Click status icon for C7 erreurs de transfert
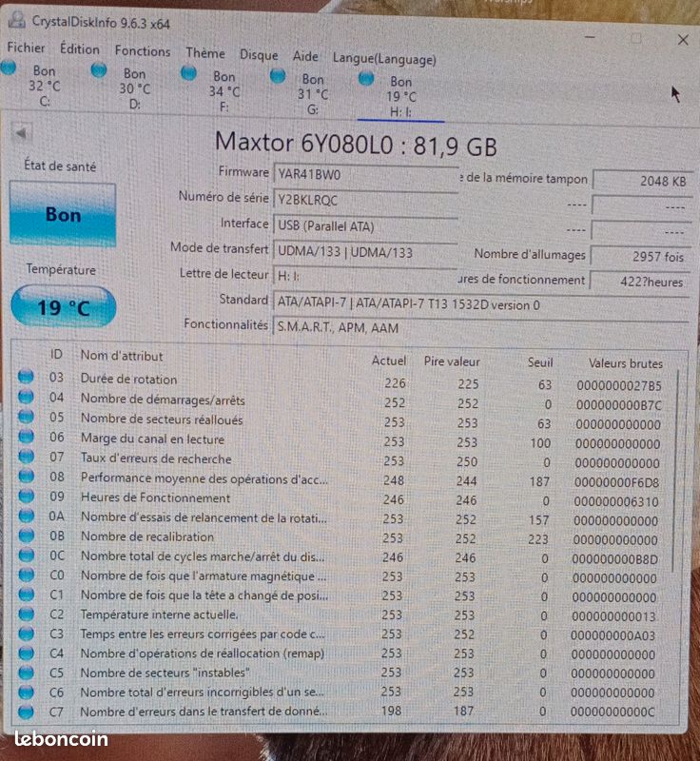This screenshot has width=700, height=761. pyautogui.click(x=27, y=712)
